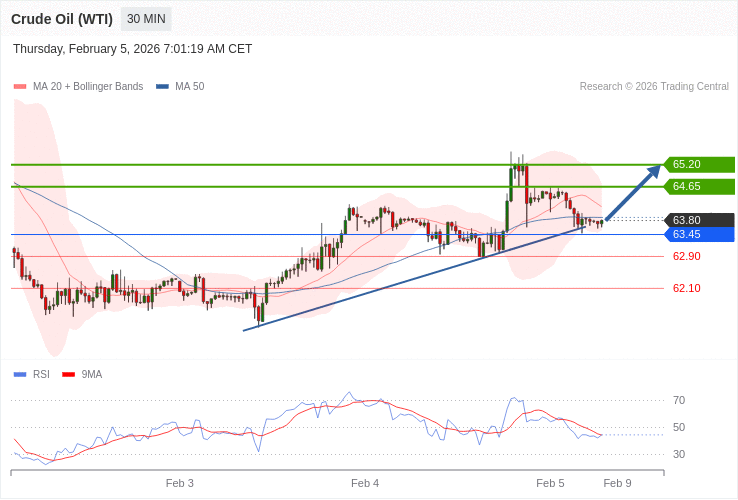Click the Crude Oil (WTI) title
The height and width of the screenshot is (500, 738).
[62, 19]
